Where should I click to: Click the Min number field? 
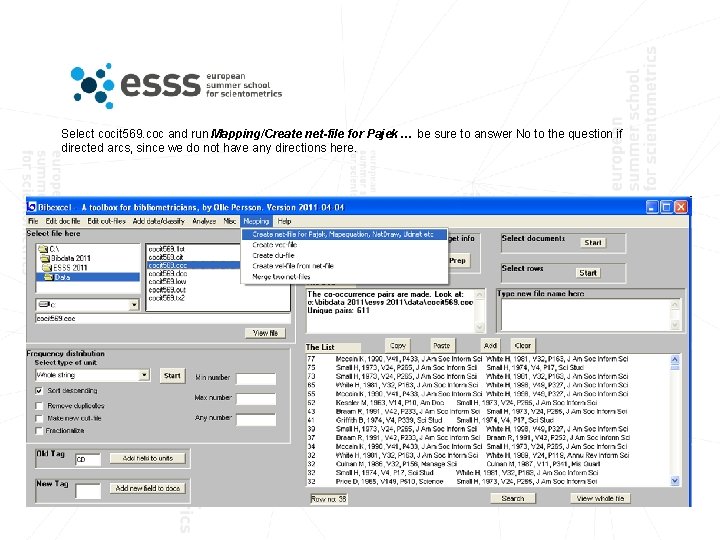256,378
